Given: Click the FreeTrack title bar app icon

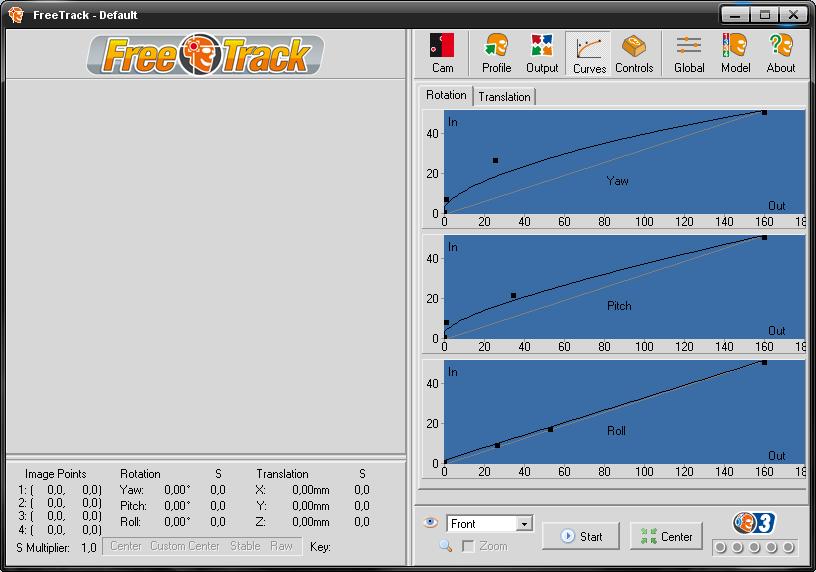Looking at the screenshot, I should coord(16,15).
